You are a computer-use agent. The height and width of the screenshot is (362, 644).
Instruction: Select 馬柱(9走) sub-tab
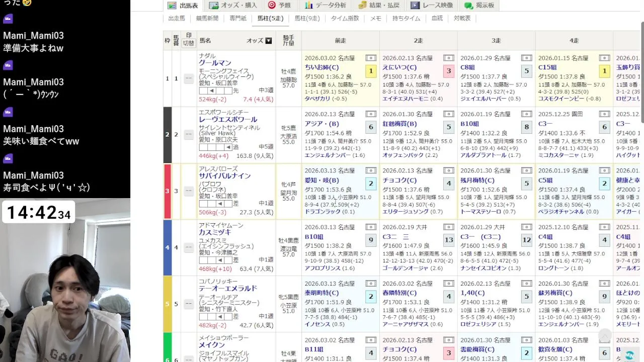307,18
